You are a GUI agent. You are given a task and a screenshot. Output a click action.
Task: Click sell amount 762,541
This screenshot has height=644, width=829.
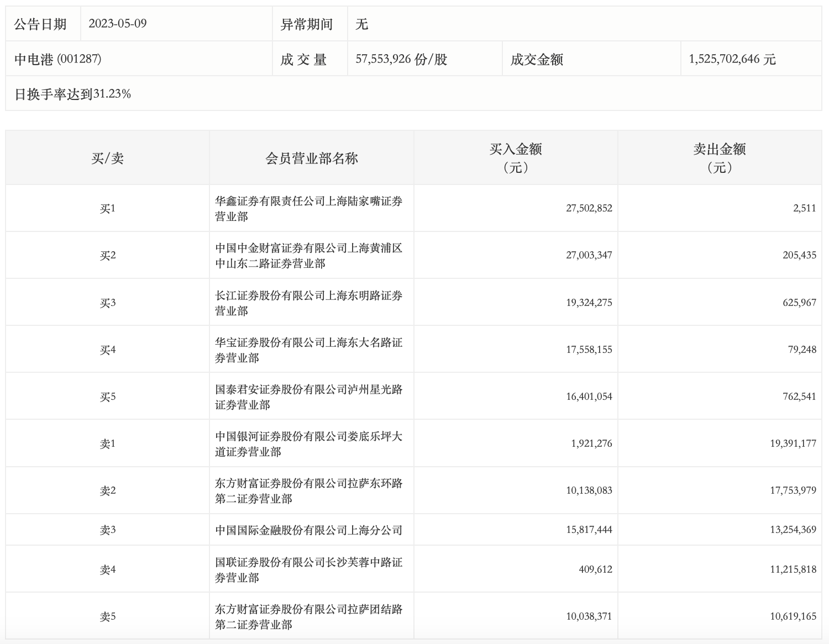800,397
